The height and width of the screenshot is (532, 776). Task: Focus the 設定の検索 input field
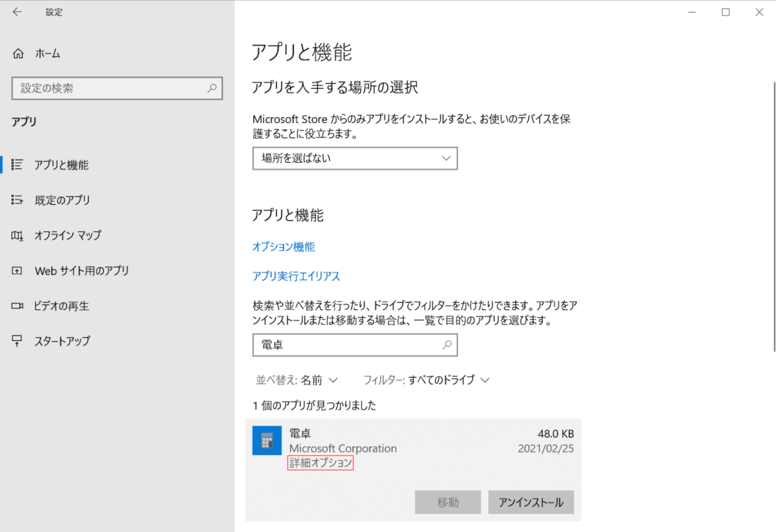[x=117, y=88]
